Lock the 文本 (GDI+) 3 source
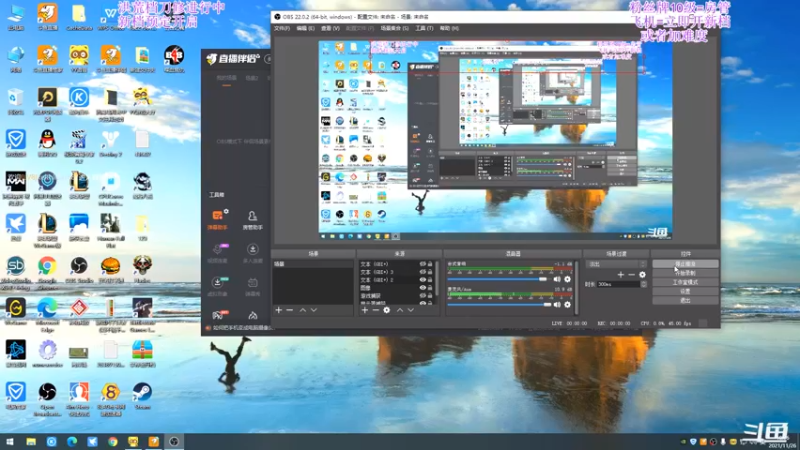The width and height of the screenshot is (800, 450). [x=430, y=272]
